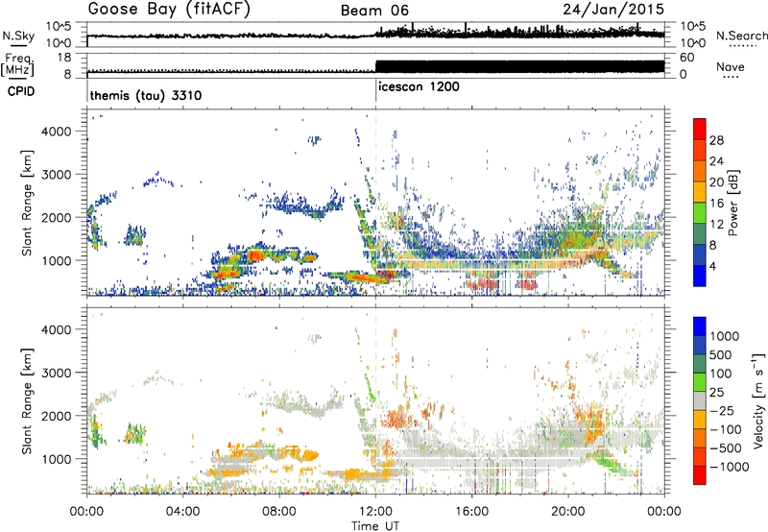Click the '3000' range tick of the power panel
768x532 pixels.
(x=57, y=175)
